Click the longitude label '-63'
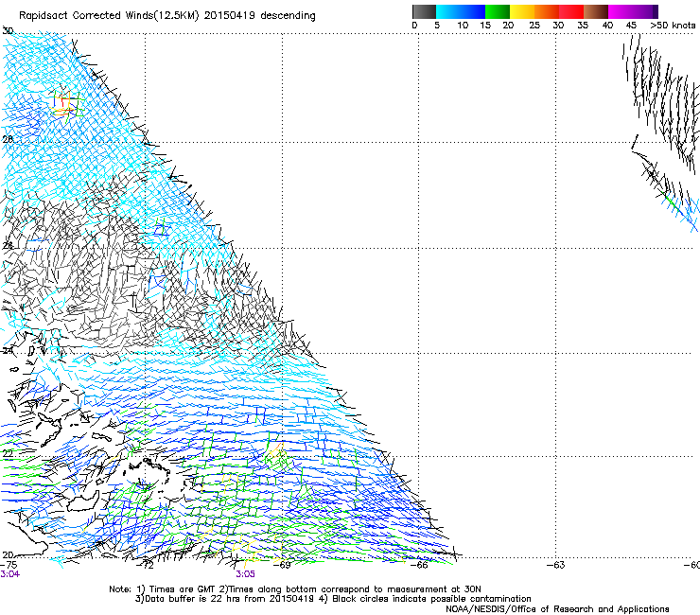Screen dimensions: 700x615 pyautogui.click(x=556, y=565)
